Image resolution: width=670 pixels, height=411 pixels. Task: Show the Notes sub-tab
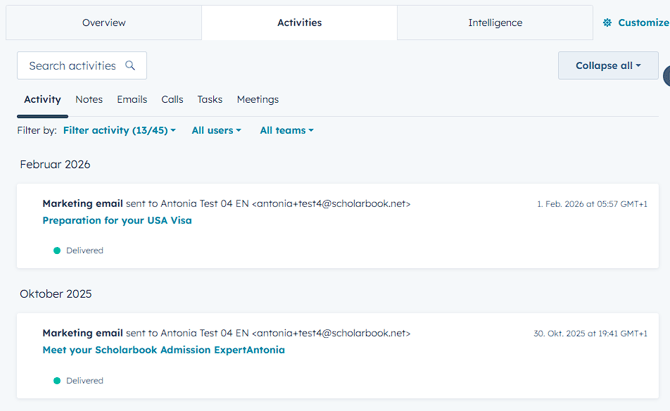(89, 100)
